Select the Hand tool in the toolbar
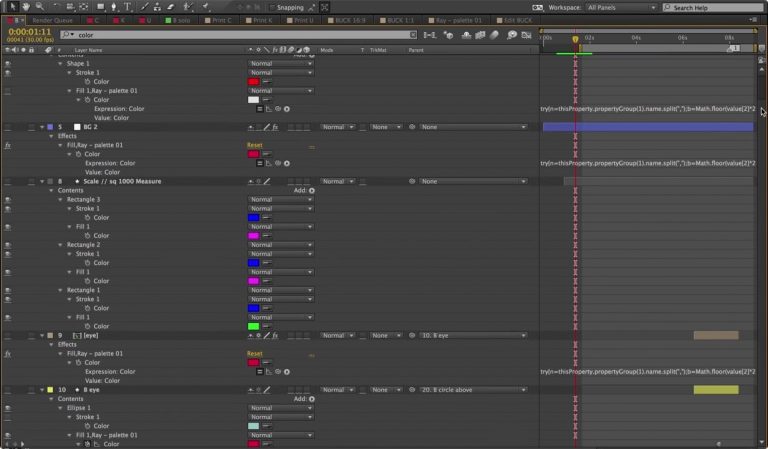The width and height of the screenshot is (768, 449). 26,7
